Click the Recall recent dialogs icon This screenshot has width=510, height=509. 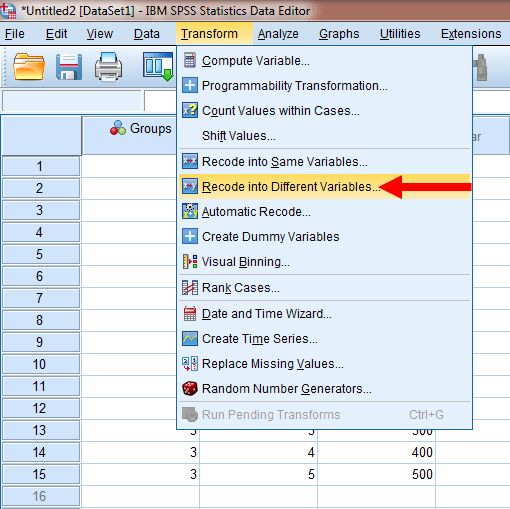pos(158,67)
